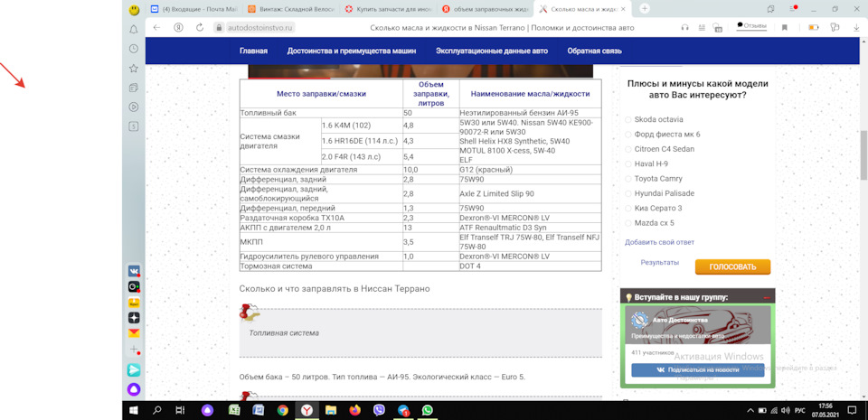Open poll Результаты link
The width and height of the screenshot is (868, 420).
[x=660, y=263]
